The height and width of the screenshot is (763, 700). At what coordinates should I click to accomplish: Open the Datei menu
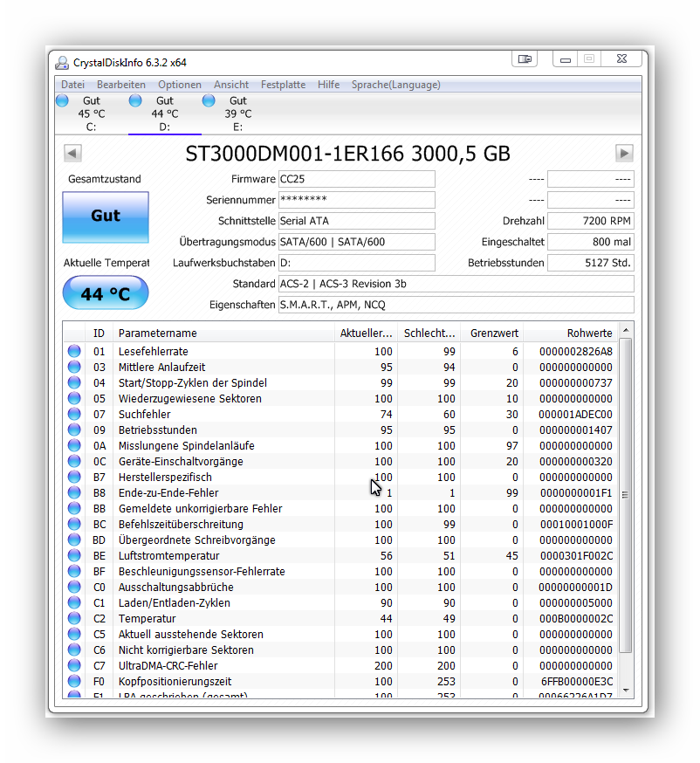click(72, 84)
